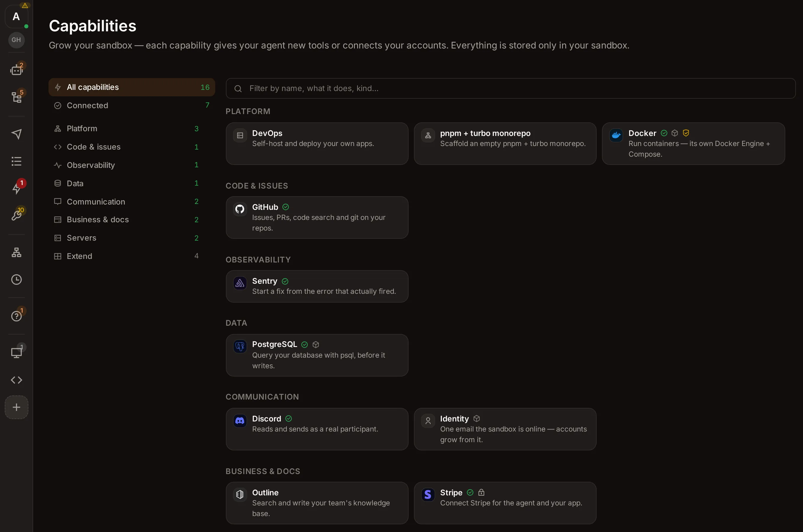Click the A workspace avatar at top
The height and width of the screenshot is (532, 803).
[16, 16]
